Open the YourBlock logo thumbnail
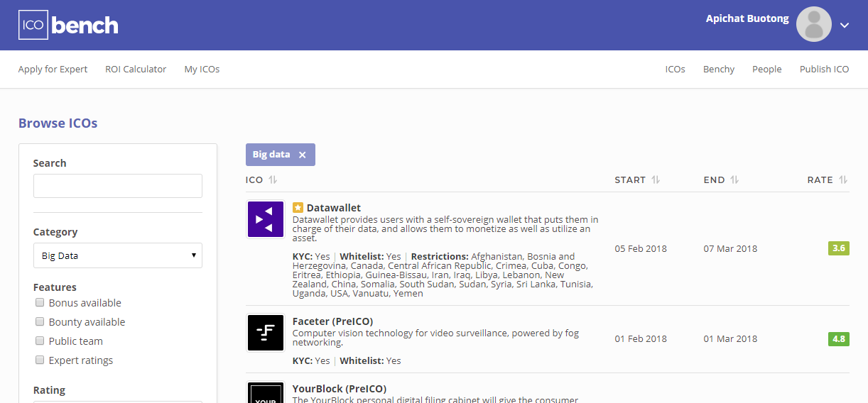868x403 pixels. [266, 392]
